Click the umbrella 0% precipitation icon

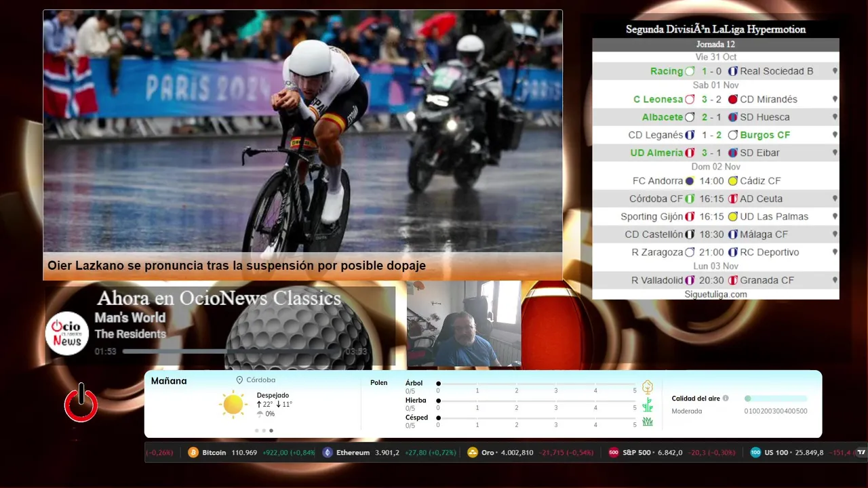(x=260, y=414)
